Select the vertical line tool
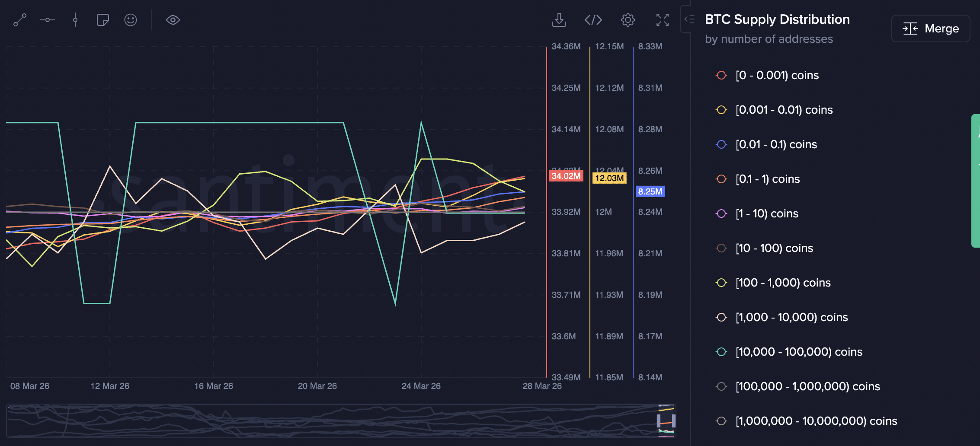Viewport: 980px width, 446px height. click(75, 20)
